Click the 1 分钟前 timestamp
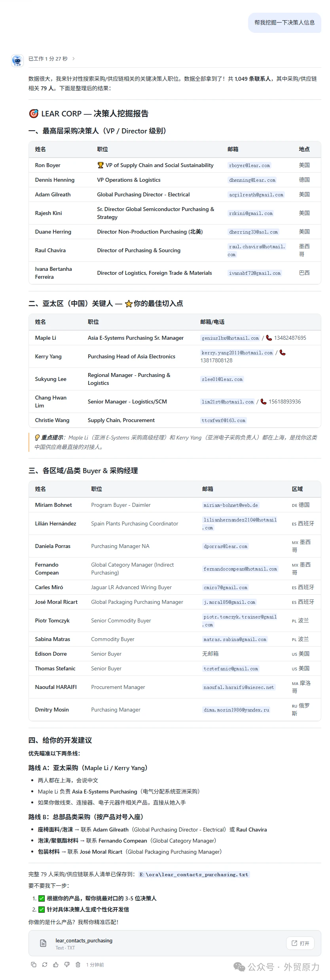The height and width of the screenshot is (980, 330). [x=95, y=965]
